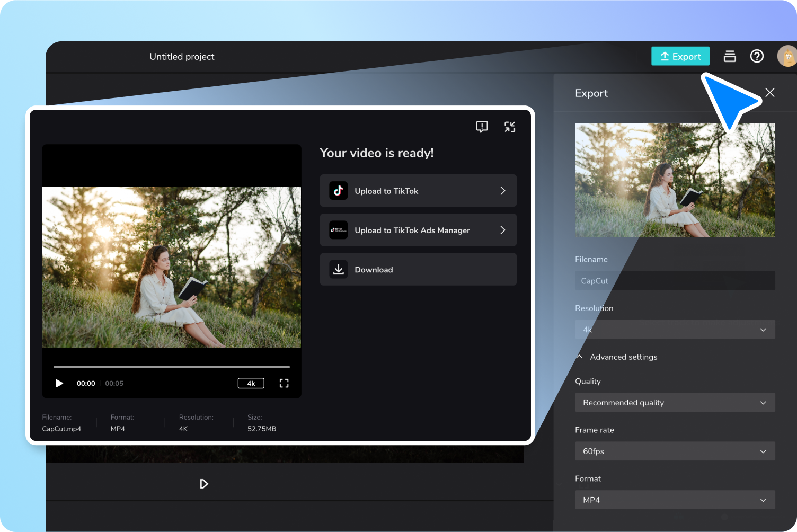Click the Untitled project title

[182, 57]
